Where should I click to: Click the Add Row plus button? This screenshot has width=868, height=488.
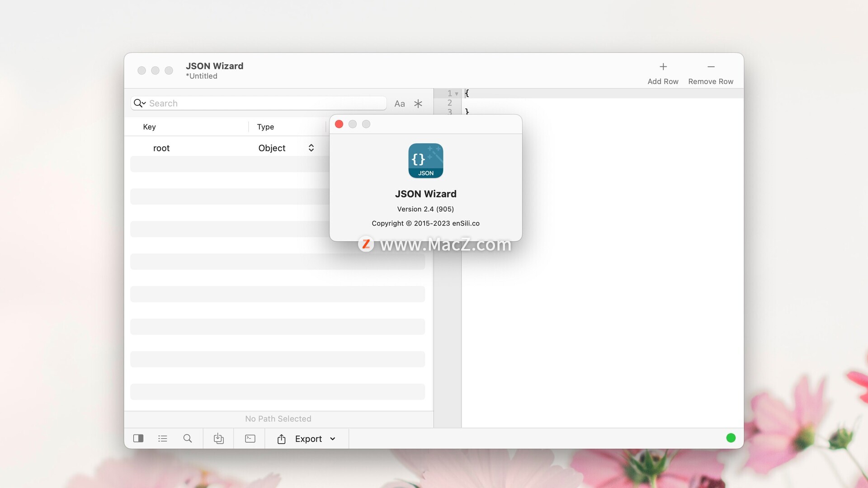(663, 67)
